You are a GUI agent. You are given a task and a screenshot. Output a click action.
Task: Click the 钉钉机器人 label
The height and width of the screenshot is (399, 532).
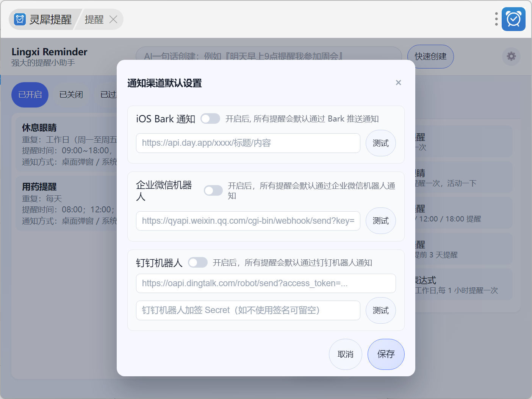click(159, 263)
